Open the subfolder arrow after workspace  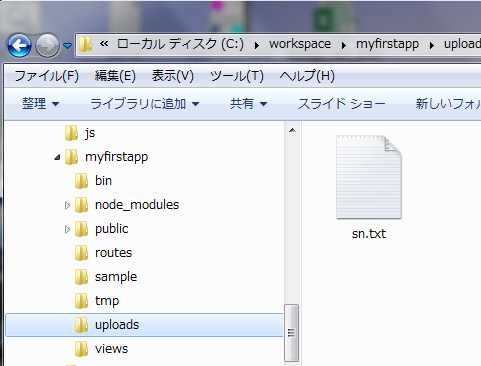[344, 45]
